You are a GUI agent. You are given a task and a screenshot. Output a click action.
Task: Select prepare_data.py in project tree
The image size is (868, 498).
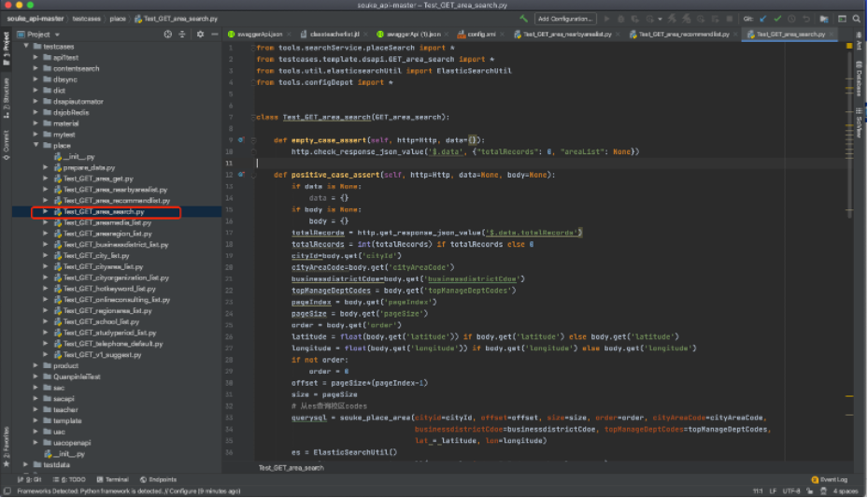89,167
